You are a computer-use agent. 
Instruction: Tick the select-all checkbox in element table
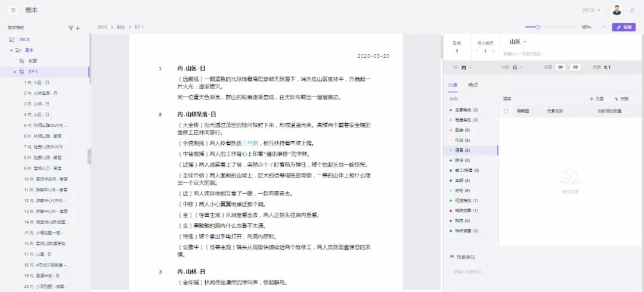point(506,111)
